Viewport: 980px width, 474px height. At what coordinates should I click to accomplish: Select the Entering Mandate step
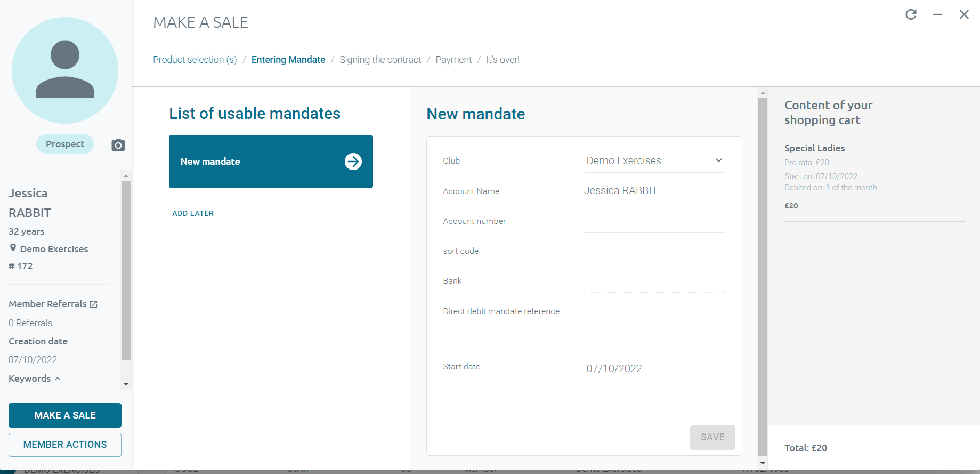click(x=288, y=60)
